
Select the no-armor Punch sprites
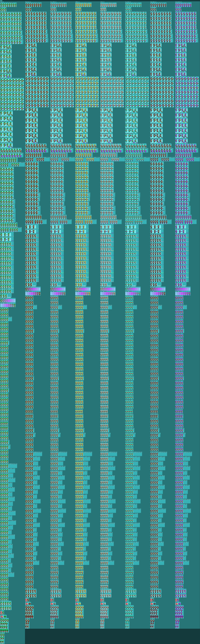pos(3,10)
